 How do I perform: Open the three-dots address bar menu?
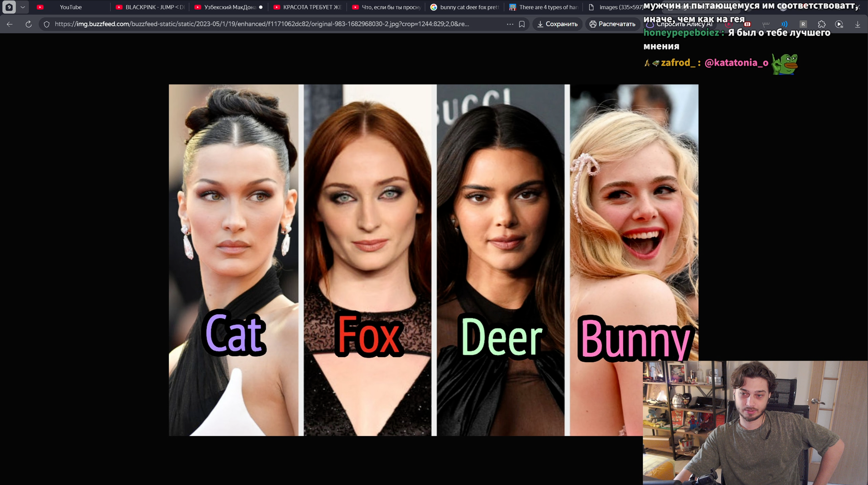point(510,24)
